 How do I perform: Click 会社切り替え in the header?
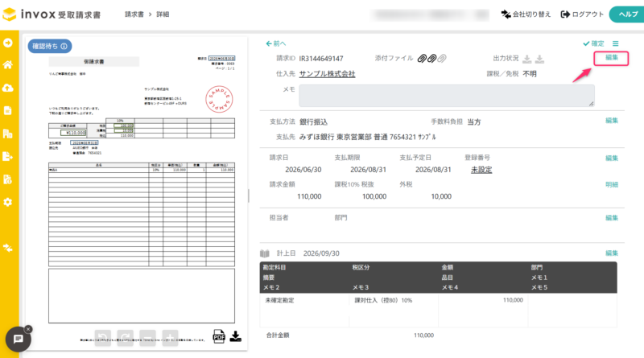coord(526,14)
